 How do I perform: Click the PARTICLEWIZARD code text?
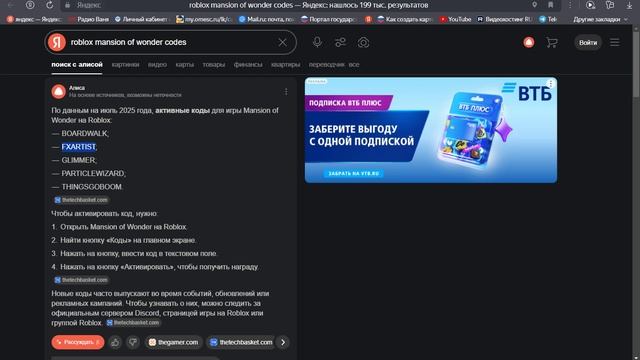click(x=93, y=173)
